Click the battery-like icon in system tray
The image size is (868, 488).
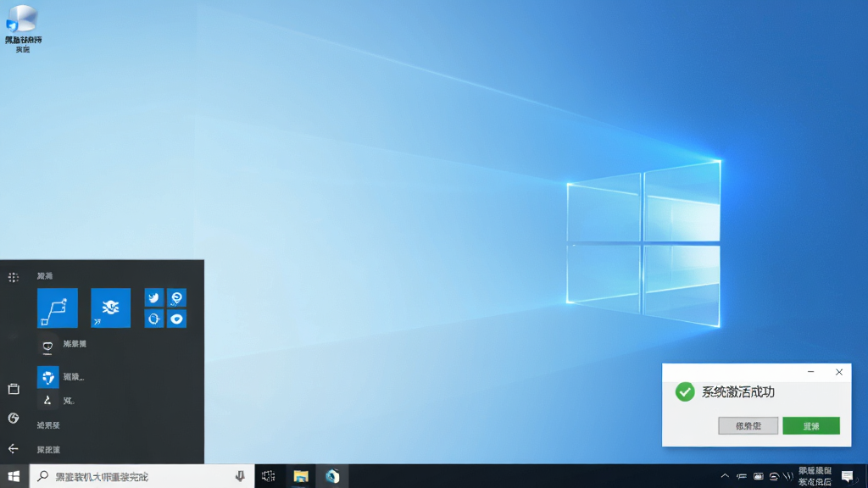coord(758,476)
